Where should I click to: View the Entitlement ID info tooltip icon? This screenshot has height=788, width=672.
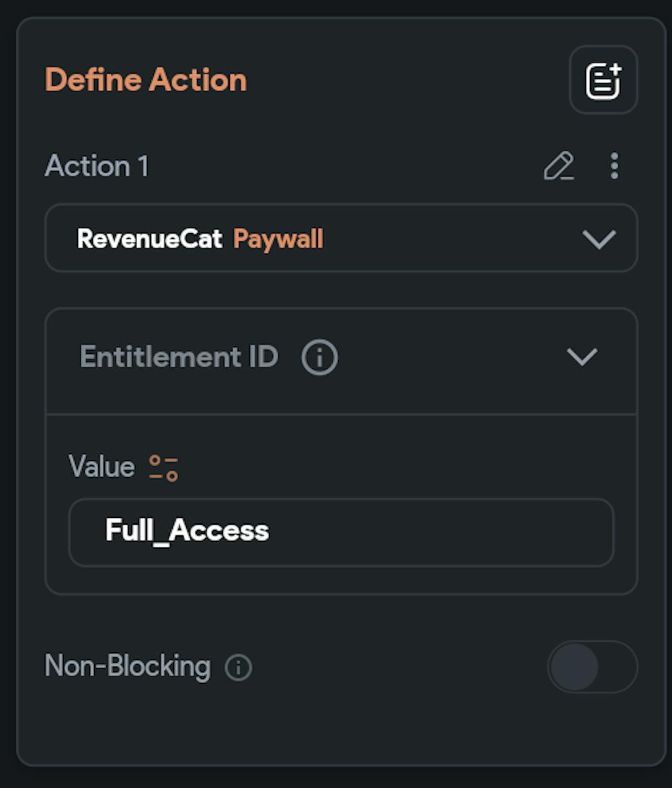319,357
